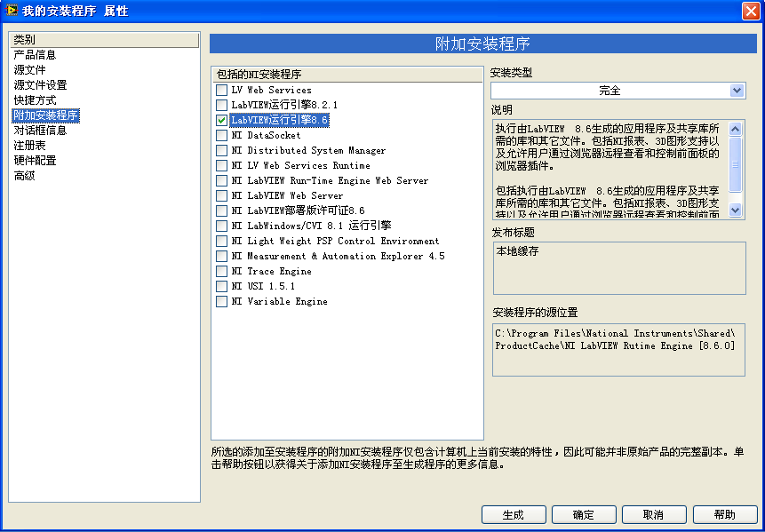Viewport: 765px width, 532px height.
Task: Check LabVIEW运行引擎8.2.1 option
Action: tap(221, 106)
